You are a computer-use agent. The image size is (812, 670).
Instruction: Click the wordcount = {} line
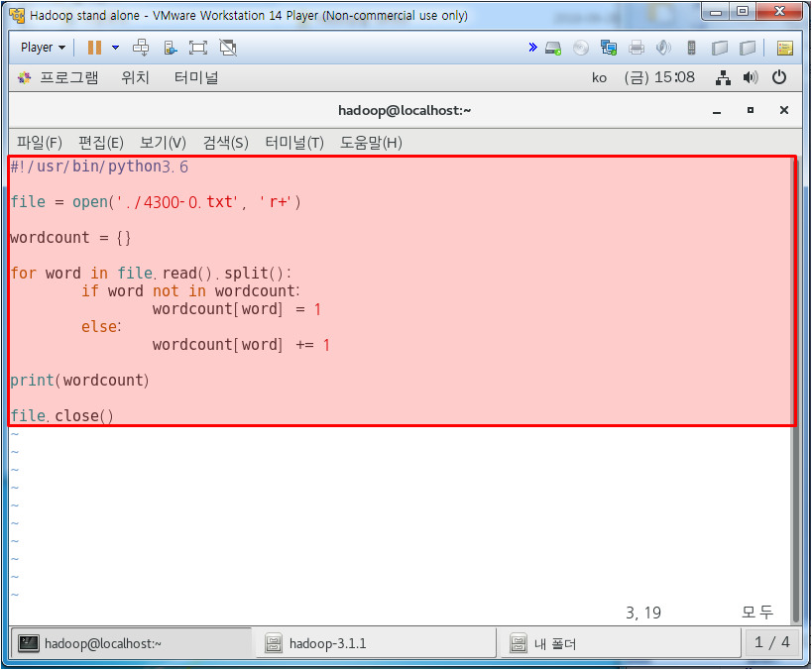(71, 238)
